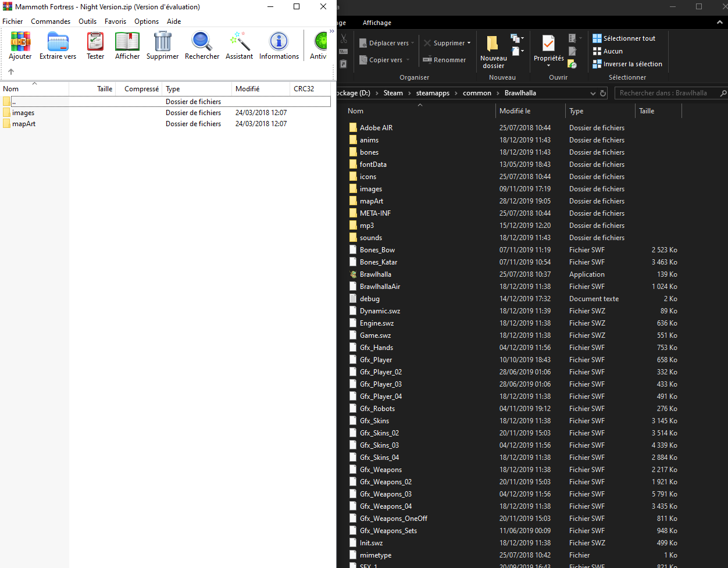Image resolution: width=728 pixels, height=568 pixels.
Task: Click the breadcrumb chevron after steamapps
Action: point(456,93)
